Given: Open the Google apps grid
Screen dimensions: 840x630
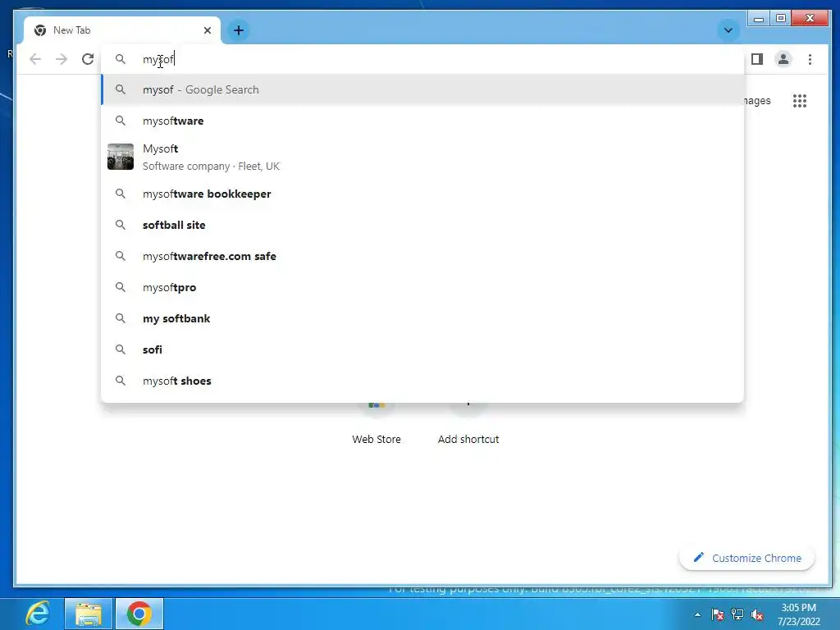Looking at the screenshot, I should pos(799,101).
